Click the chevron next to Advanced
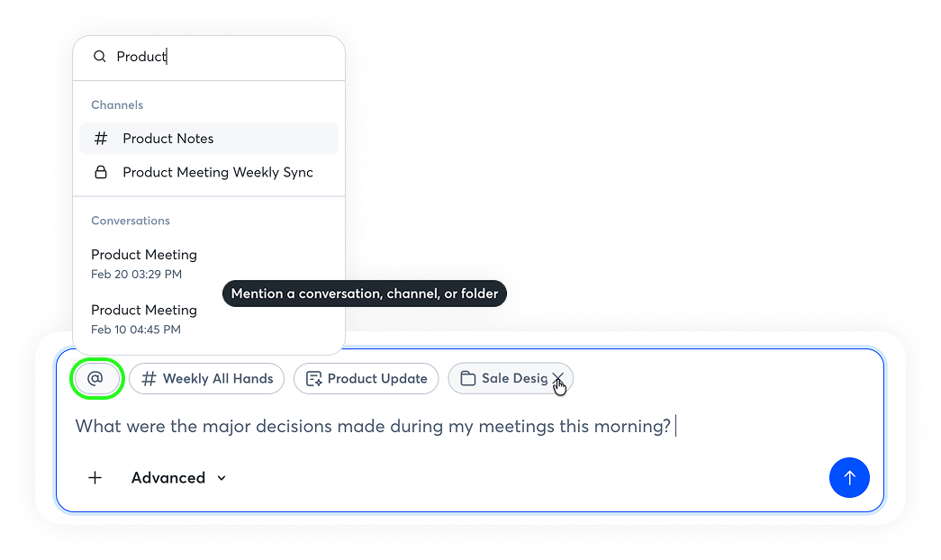 pos(222,478)
